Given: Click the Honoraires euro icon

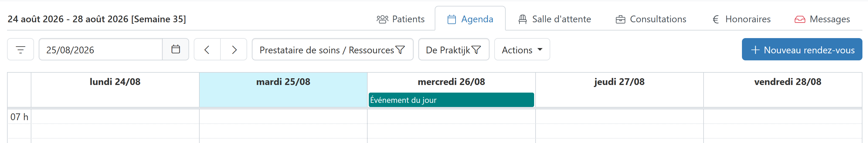Looking at the screenshot, I should point(716,20).
